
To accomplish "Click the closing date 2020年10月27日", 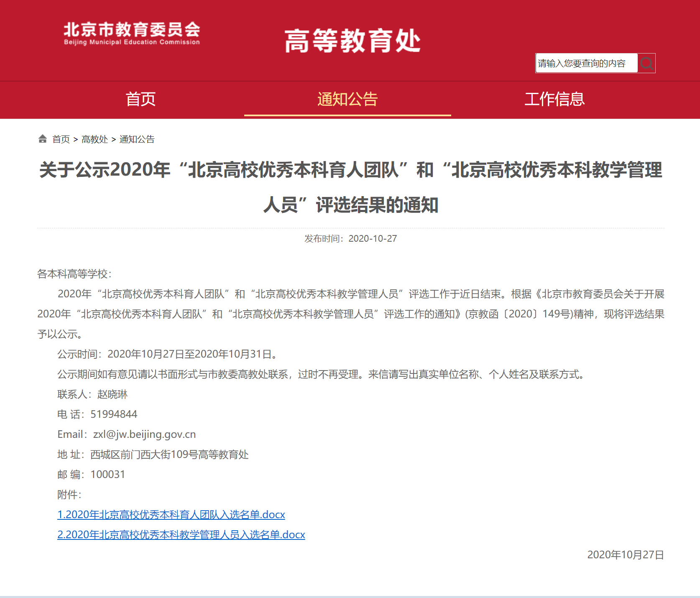I will tap(626, 555).
